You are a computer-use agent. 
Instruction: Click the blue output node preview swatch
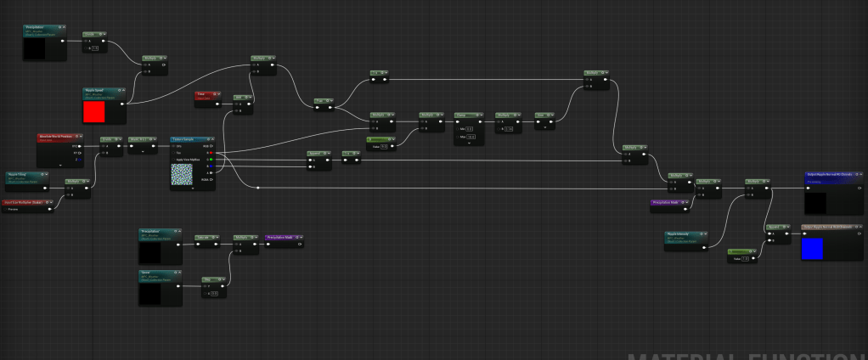[812, 249]
